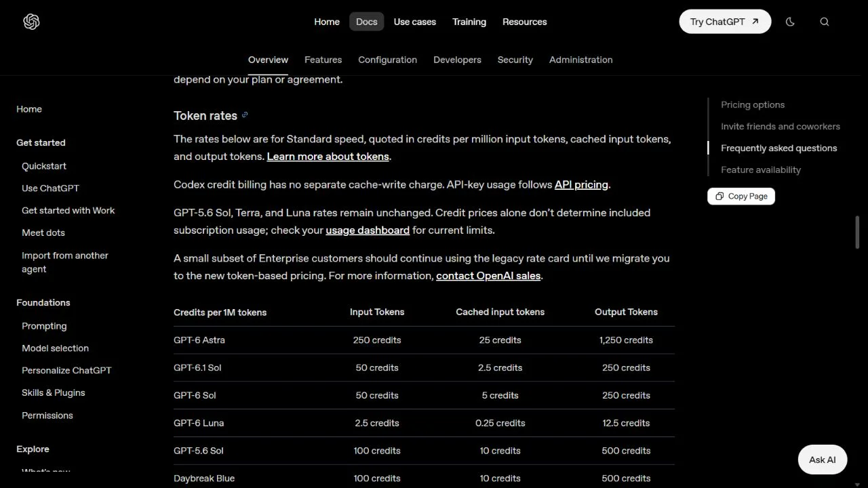
Task: Open the Use cases navigation item
Action: [415, 22]
